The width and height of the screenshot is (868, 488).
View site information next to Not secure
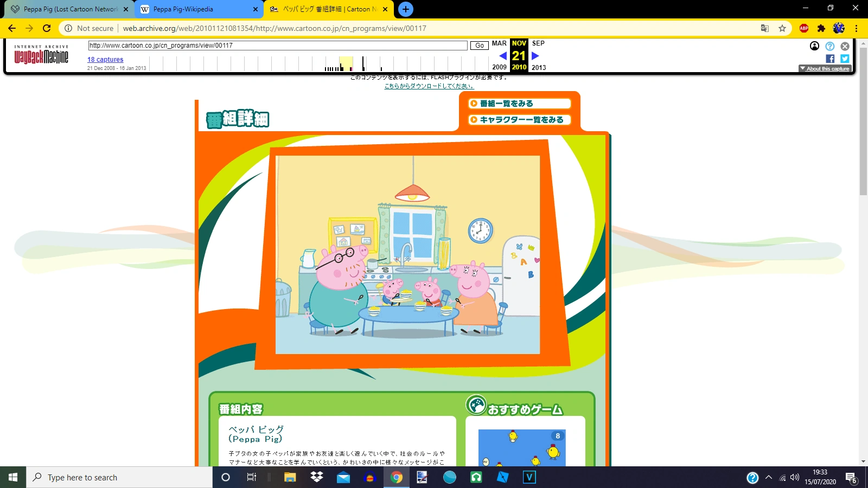[x=68, y=28]
